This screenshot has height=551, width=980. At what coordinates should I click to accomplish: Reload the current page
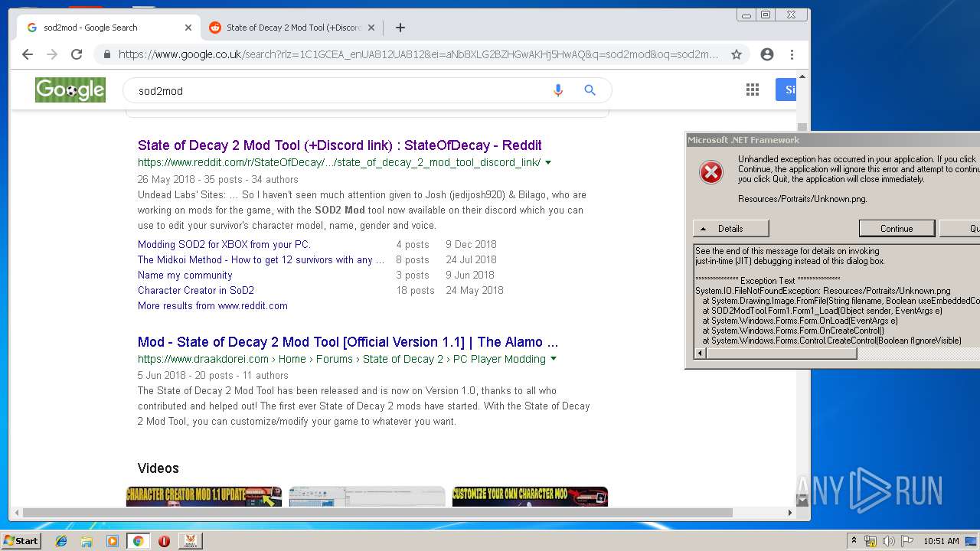pyautogui.click(x=77, y=54)
